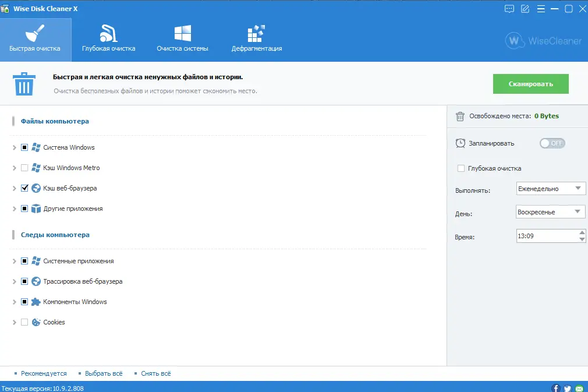Expand the Система Windows tree item
The width and height of the screenshot is (588, 392).
point(14,147)
